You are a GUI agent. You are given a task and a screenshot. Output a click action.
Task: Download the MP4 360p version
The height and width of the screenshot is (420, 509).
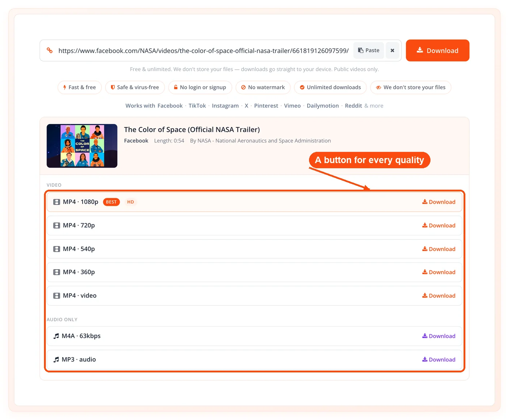[439, 272]
